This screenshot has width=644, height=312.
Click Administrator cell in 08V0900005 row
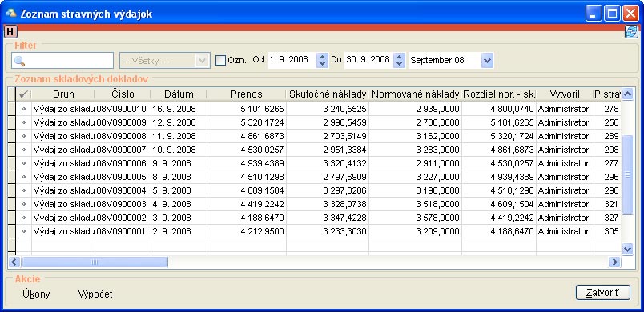(x=565, y=177)
